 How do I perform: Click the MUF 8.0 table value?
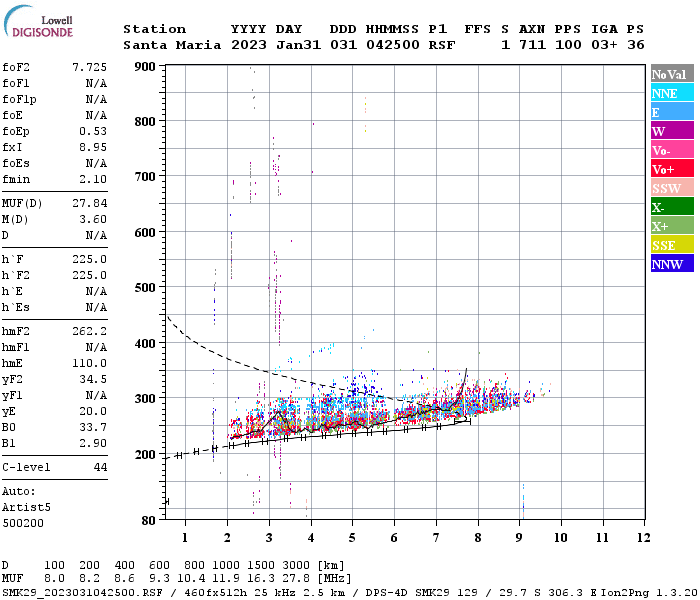point(54,579)
